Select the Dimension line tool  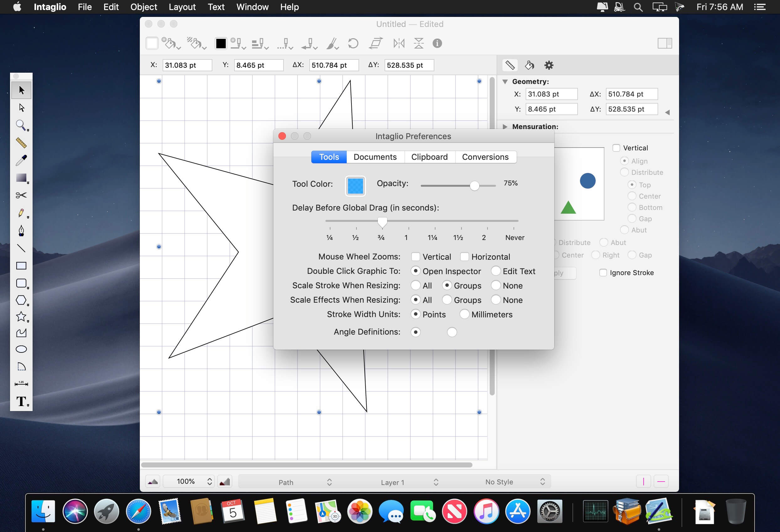pos(22,384)
